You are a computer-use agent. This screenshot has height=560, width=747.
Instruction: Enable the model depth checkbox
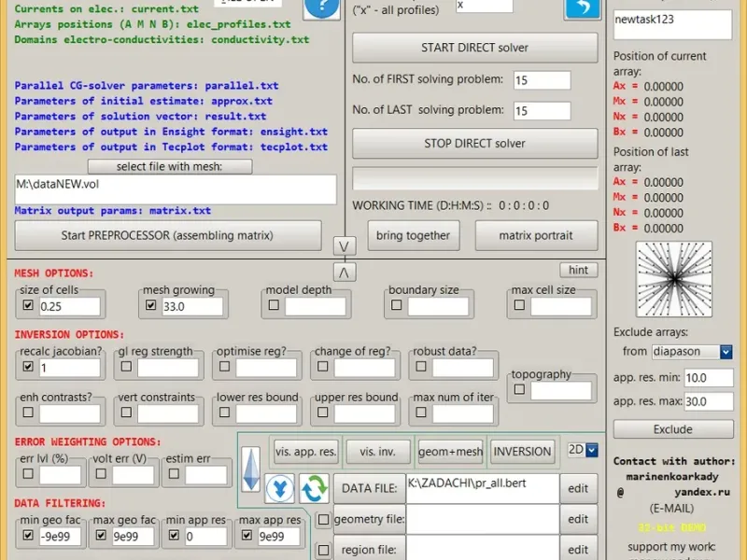(x=274, y=306)
